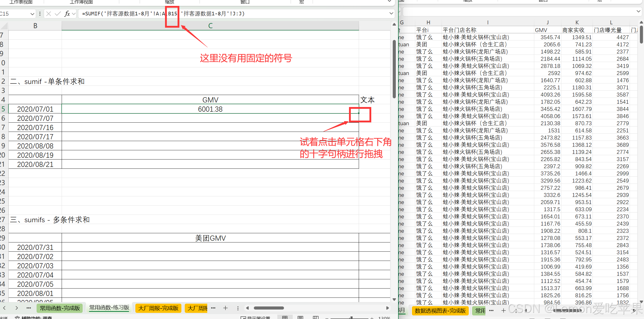The height and width of the screenshot is (319, 644).
Task: Switch to 常用函数-练习版 sheet tab
Action: tap(109, 308)
